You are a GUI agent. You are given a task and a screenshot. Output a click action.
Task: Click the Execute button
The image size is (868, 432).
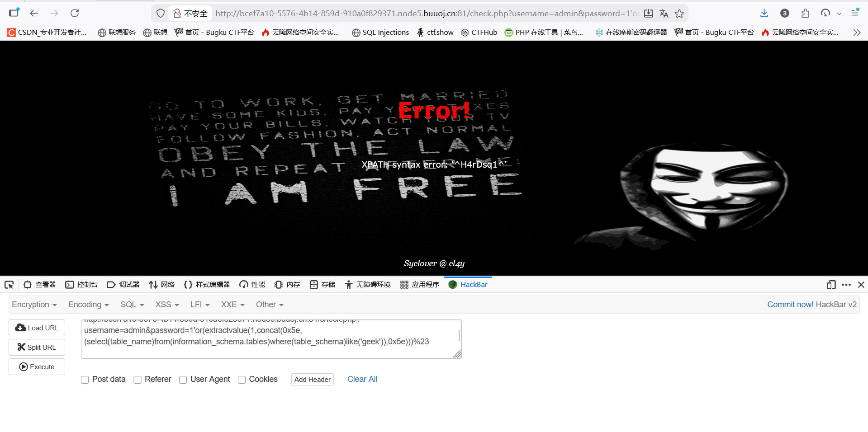pos(37,366)
